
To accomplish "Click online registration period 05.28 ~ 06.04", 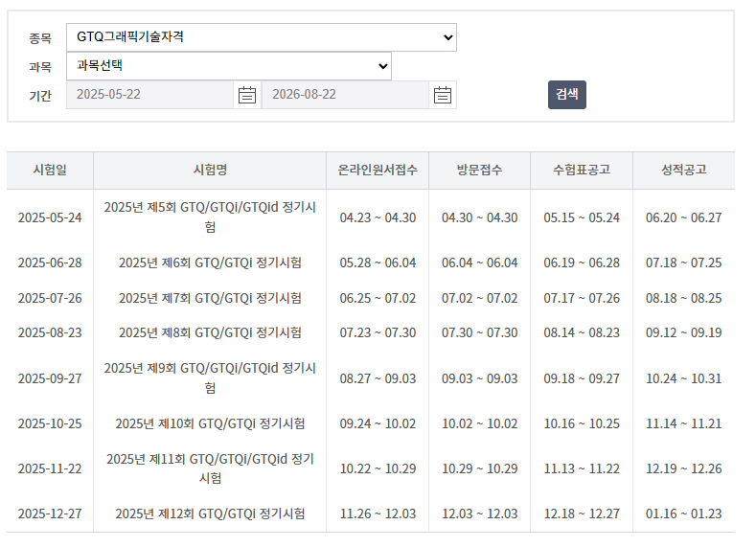I will pos(378,263).
